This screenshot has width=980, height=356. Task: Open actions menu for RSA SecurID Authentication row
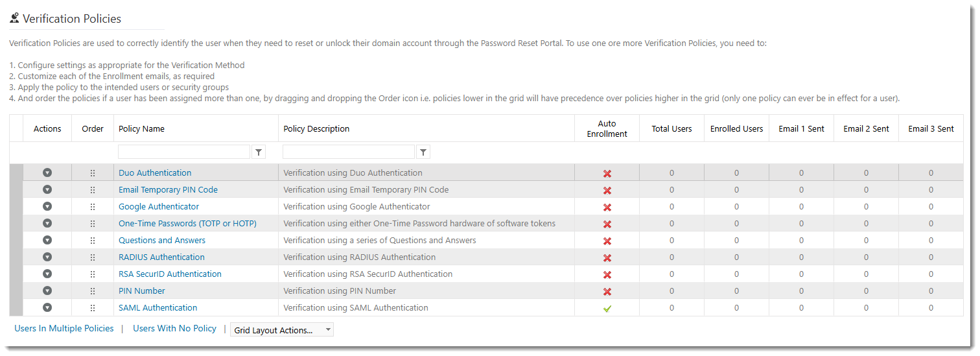pos(47,274)
